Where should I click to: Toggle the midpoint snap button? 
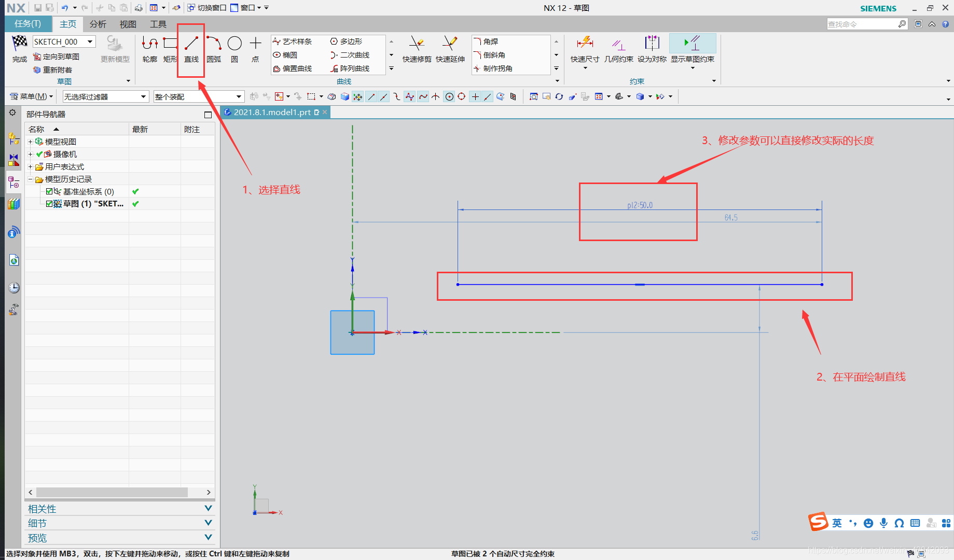384,96
